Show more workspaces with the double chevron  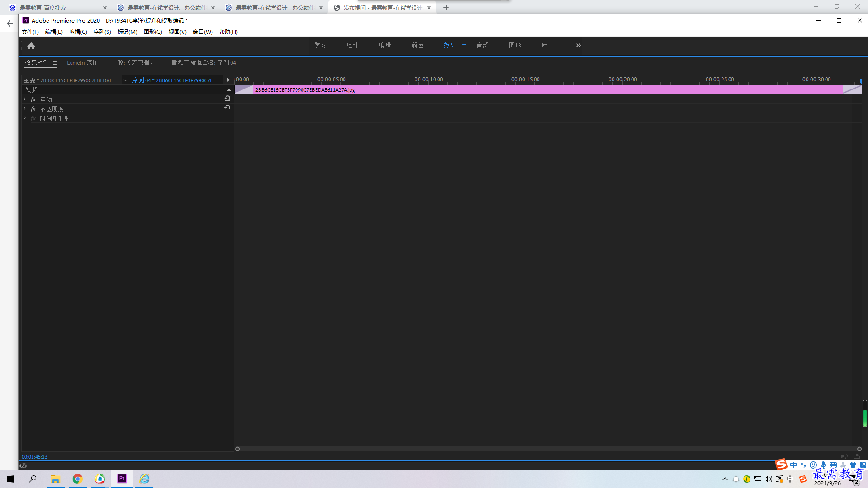[579, 45]
